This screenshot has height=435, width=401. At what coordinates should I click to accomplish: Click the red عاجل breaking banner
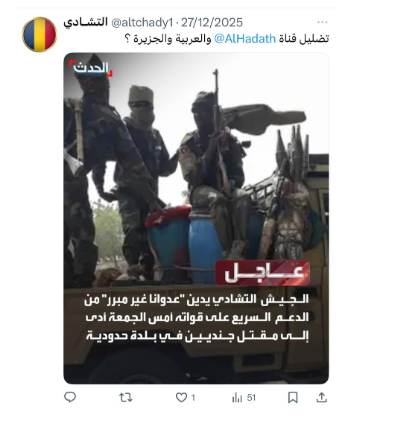[x=262, y=273]
